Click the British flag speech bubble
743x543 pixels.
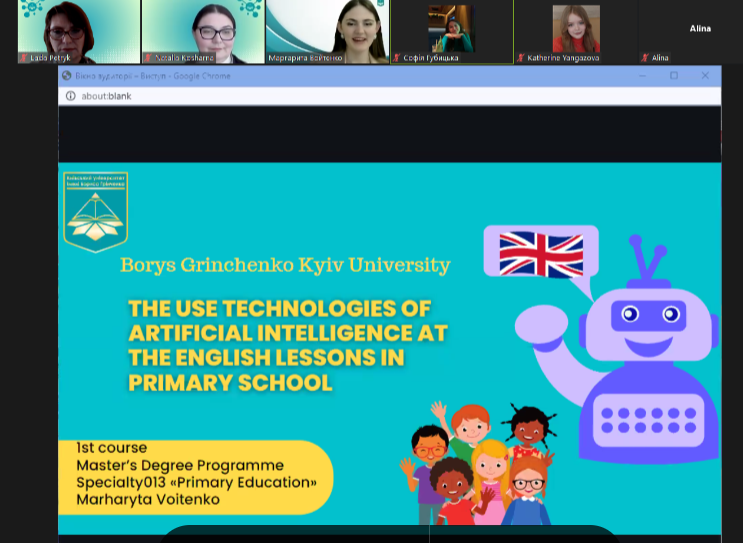(x=541, y=254)
